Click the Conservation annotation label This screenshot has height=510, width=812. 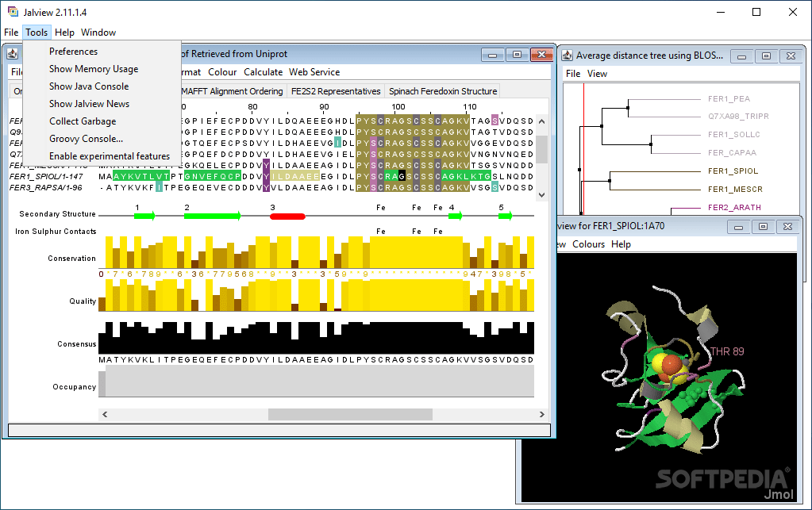click(71, 258)
